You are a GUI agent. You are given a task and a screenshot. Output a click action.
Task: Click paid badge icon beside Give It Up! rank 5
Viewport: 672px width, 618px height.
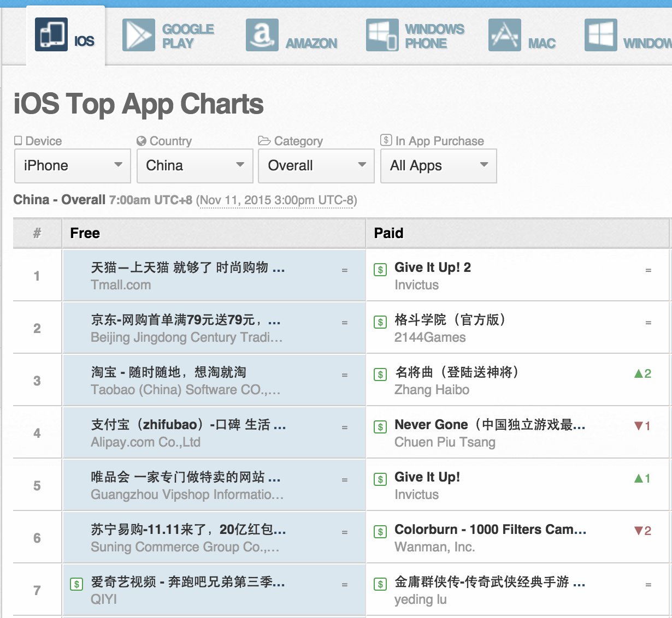pos(380,479)
